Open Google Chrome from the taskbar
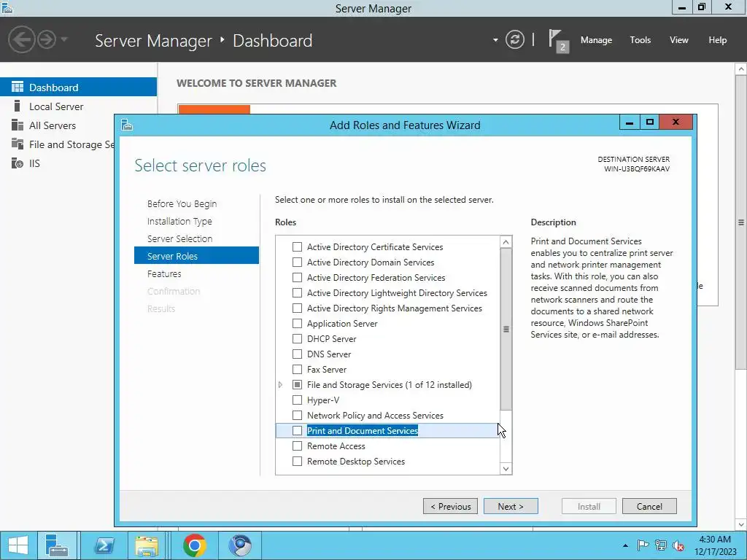The width and height of the screenshot is (747, 560). click(194, 545)
